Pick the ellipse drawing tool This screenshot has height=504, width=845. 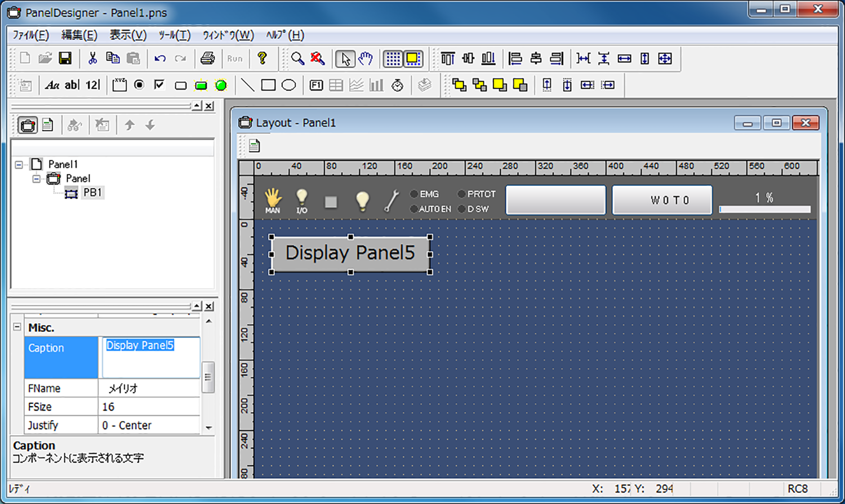[x=288, y=85]
